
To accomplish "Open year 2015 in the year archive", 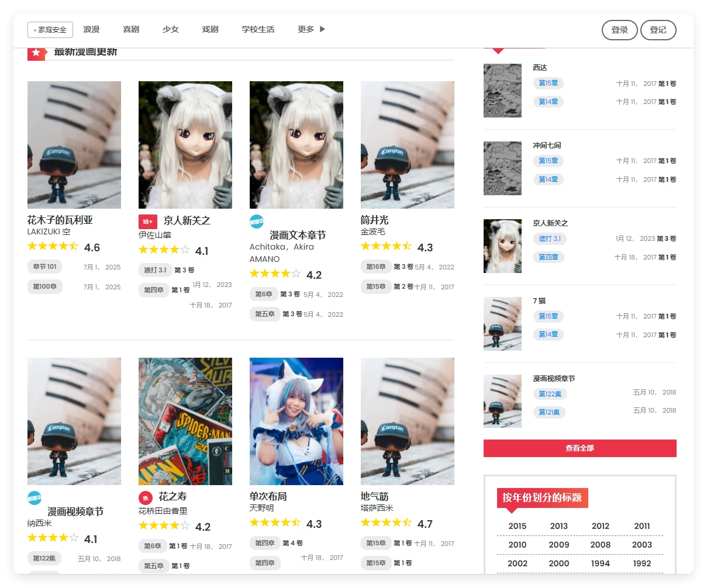I will 517,525.
